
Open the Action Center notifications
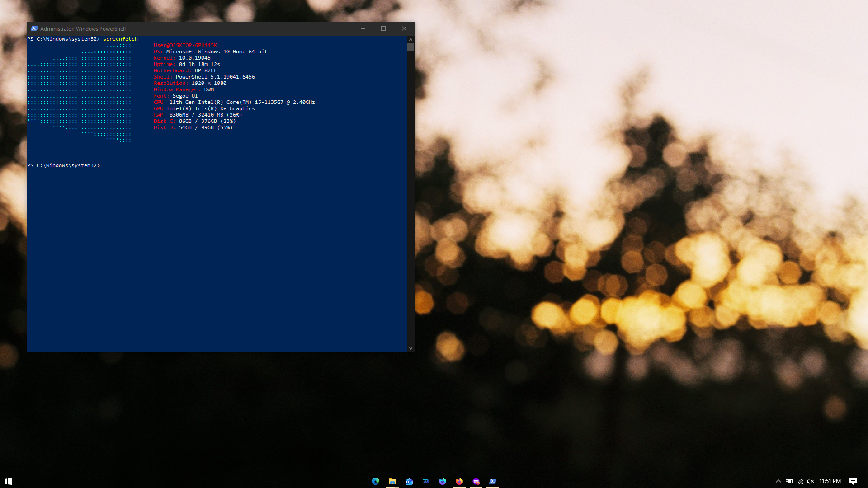pyautogui.click(x=853, y=481)
